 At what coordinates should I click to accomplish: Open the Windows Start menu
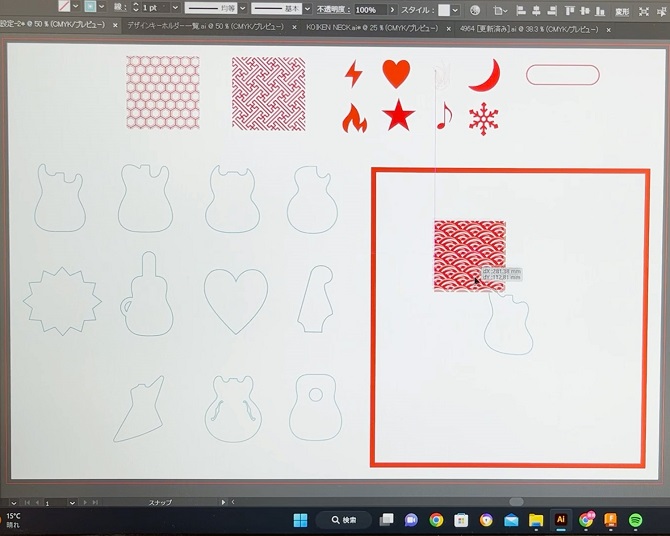pos(300,520)
